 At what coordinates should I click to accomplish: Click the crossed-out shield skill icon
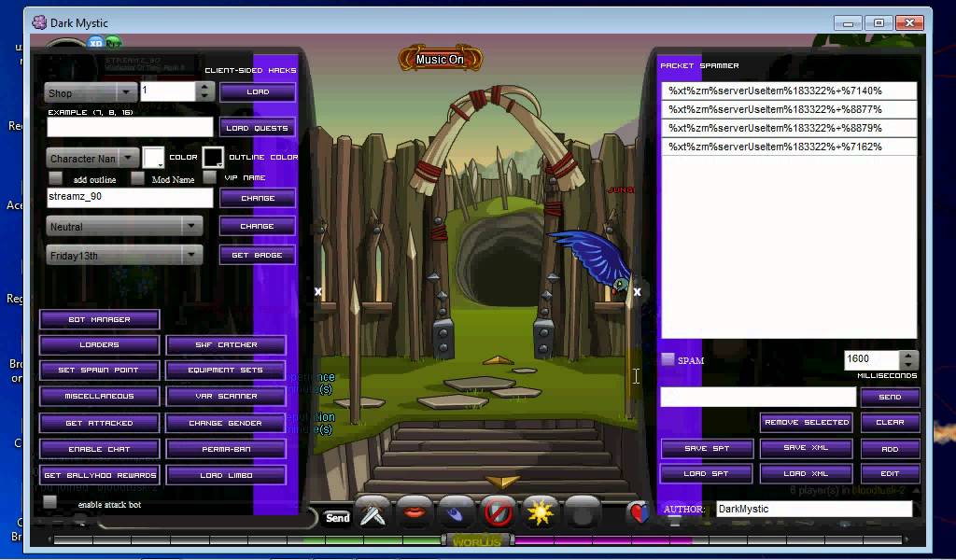click(499, 513)
